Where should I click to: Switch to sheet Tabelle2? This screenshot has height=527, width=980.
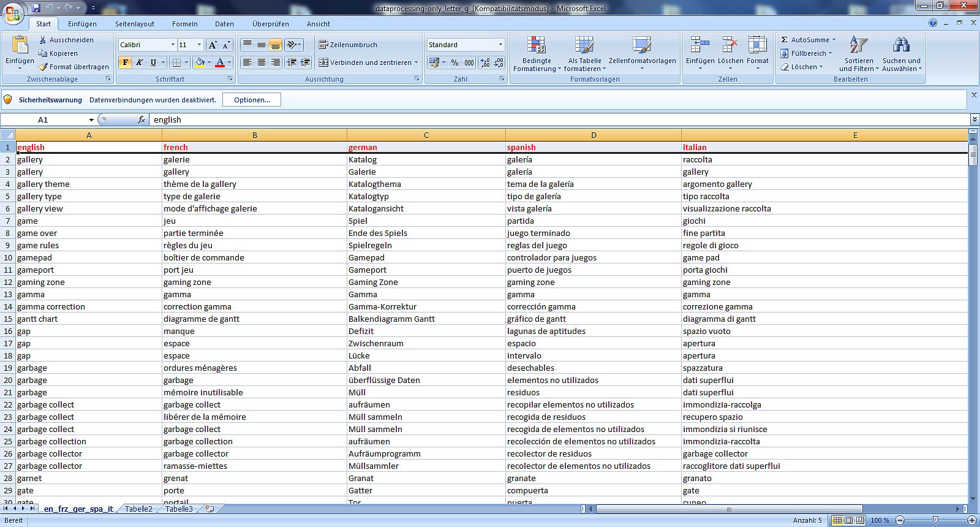(x=138, y=509)
